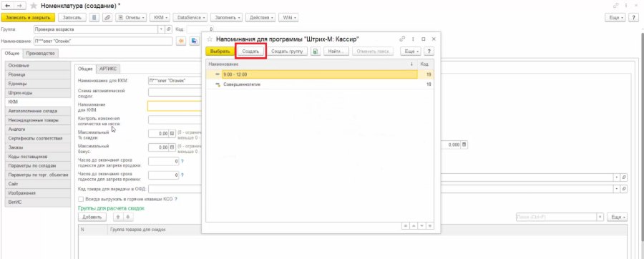Open Еще menu beside the search field
644x259 pixels.
[x=617, y=217]
